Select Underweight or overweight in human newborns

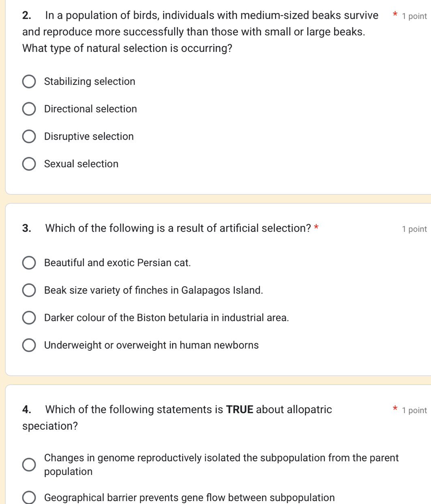28,345
